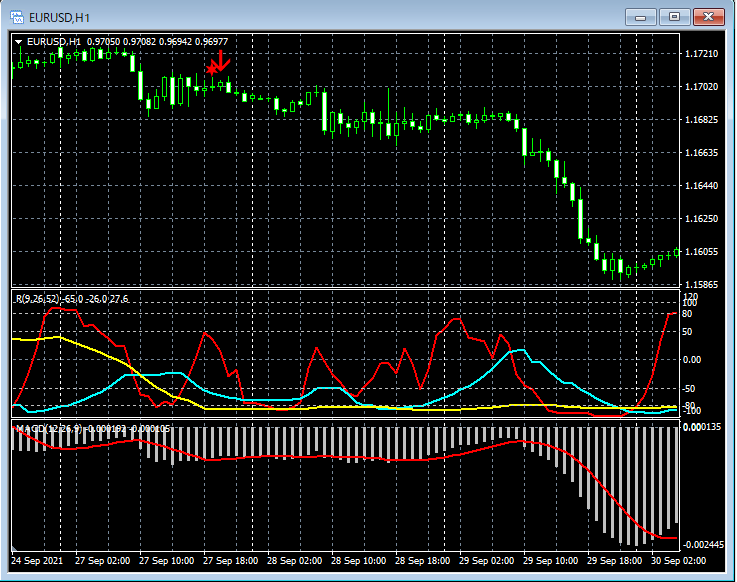Click the 27 Sep 10:00 time label
Screen dimensions: 737x582
[x=166, y=561]
